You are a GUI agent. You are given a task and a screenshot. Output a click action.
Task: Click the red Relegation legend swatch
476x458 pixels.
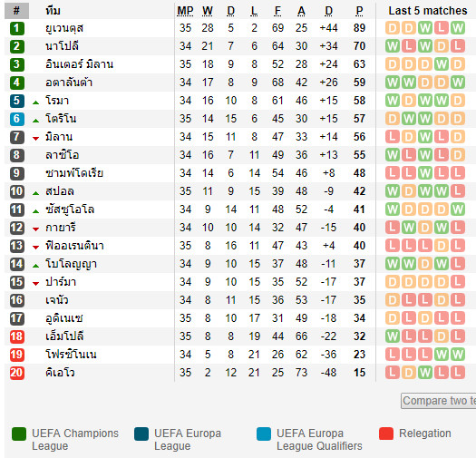coord(386,434)
